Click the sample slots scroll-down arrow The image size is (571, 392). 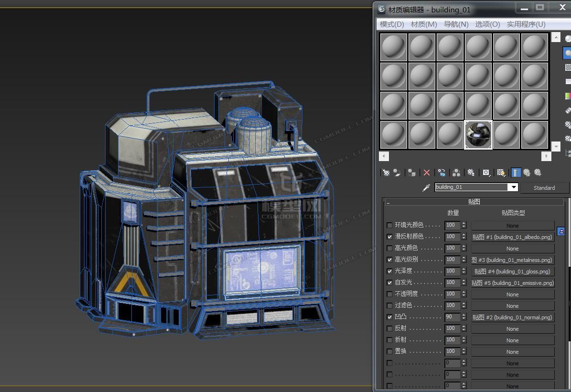(556, 146)
